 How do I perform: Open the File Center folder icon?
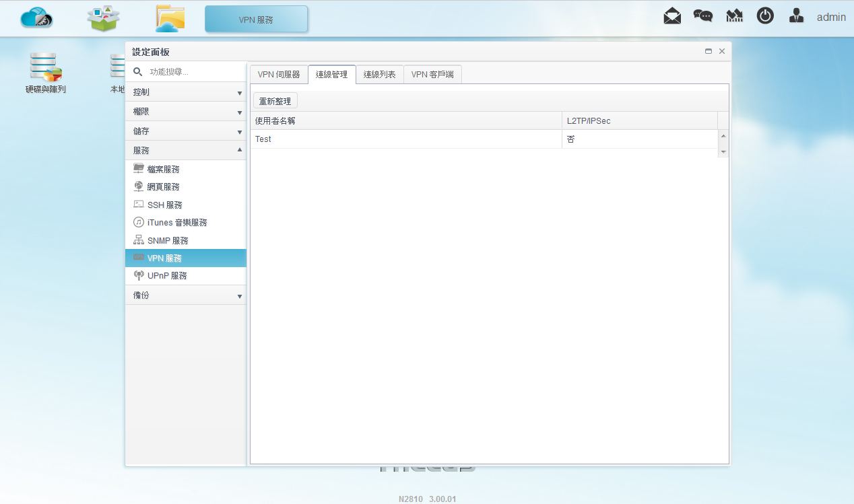(x=170, y=18)
